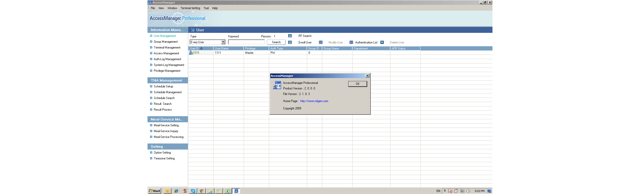
Task: Select RF Search label
Action: click(x=305, y=36)
